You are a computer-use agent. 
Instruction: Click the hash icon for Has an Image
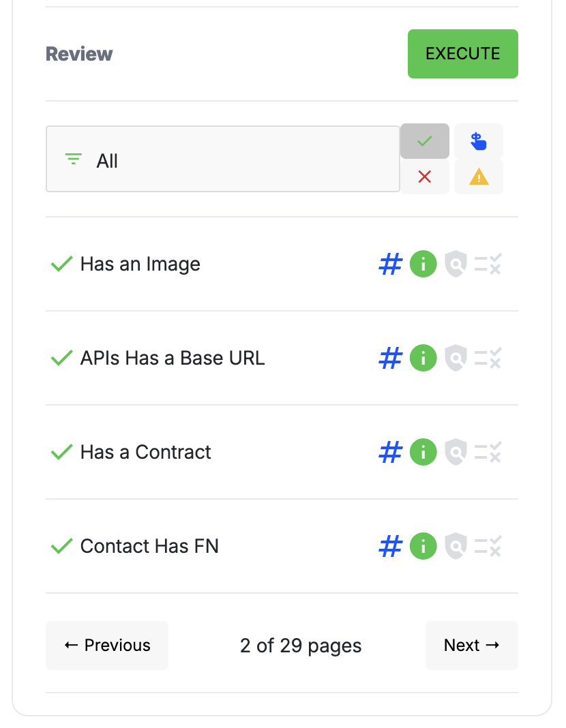[390, 264]
